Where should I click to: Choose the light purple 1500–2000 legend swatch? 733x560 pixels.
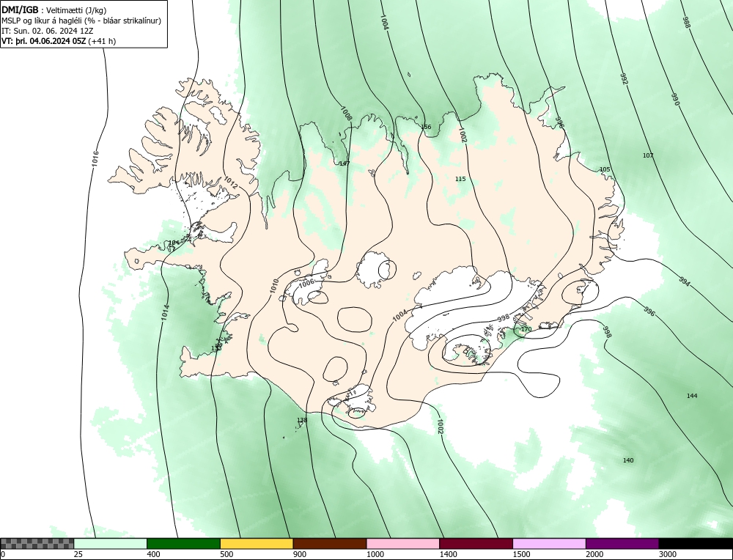click(549, 543)
